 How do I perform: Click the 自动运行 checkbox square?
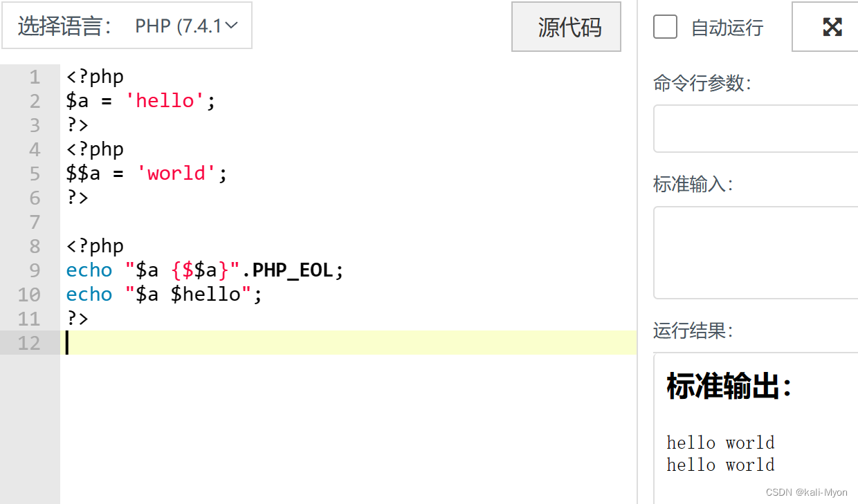pos(664,27)
